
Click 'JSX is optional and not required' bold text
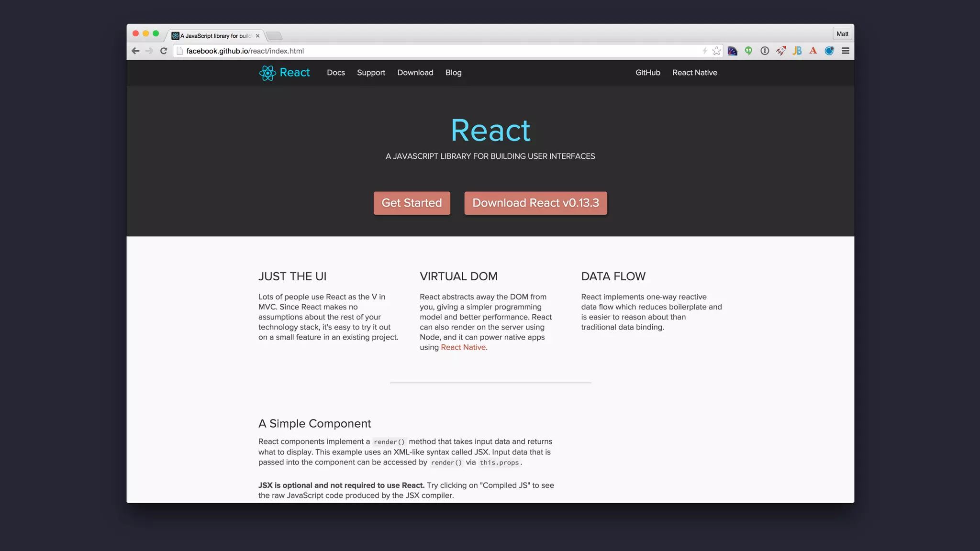coord(342,485)
